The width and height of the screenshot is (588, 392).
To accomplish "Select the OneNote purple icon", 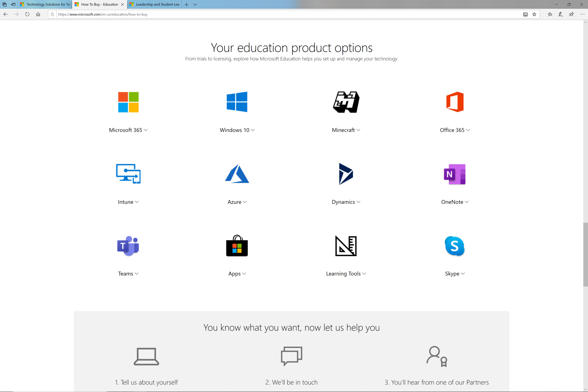I will (x=455, y=174).
